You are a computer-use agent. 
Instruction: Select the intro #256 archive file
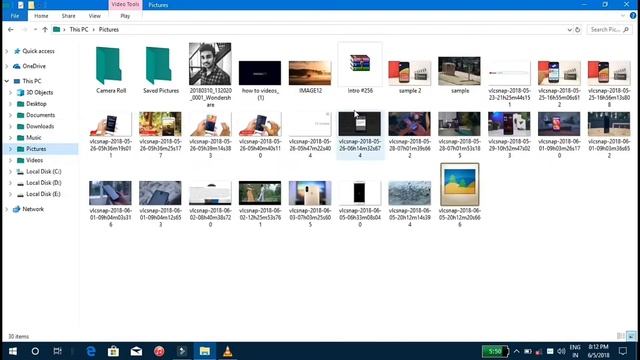coord(360,69)
